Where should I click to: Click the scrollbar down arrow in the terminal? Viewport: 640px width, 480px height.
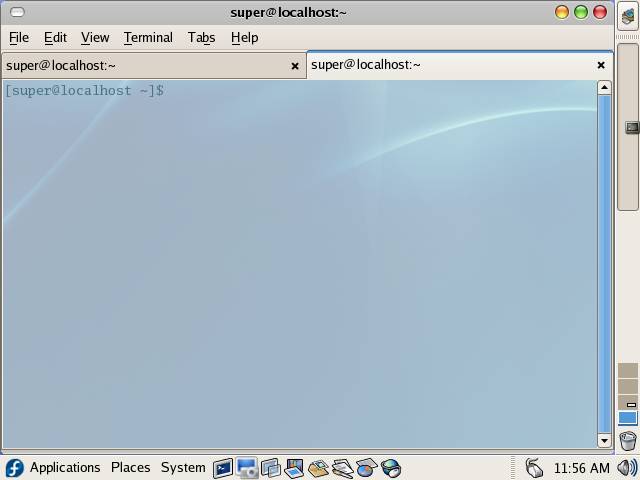(604, 440)
